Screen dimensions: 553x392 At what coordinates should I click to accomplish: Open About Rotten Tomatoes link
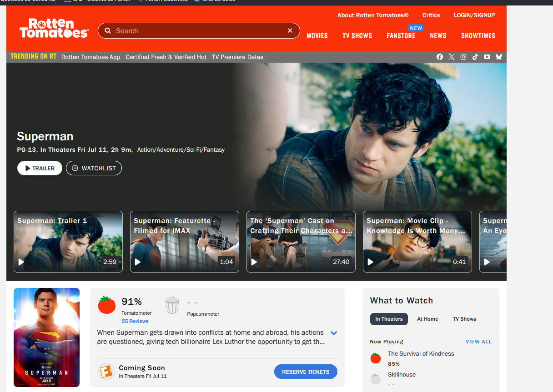point(373,15)
